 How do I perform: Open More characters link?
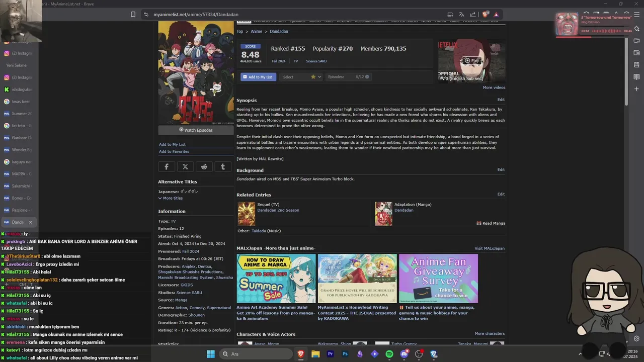(x=490, y=333)
